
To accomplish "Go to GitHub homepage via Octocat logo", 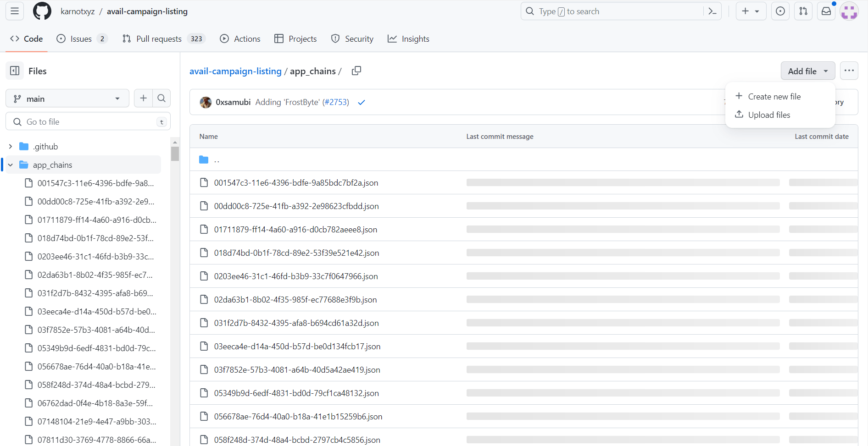I will (x=42, y=11).
